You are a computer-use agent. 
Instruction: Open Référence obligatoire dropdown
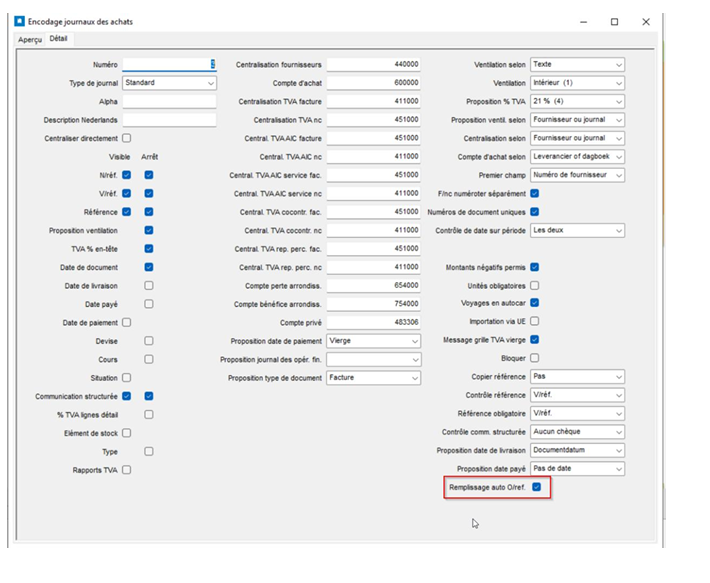[x=577, y=413]
